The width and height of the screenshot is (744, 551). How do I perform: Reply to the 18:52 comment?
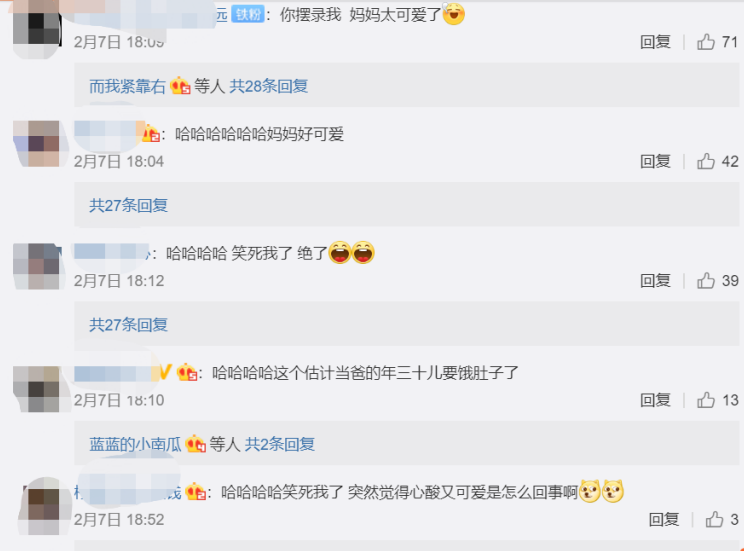pyautogui.click(x=664, y=519)
